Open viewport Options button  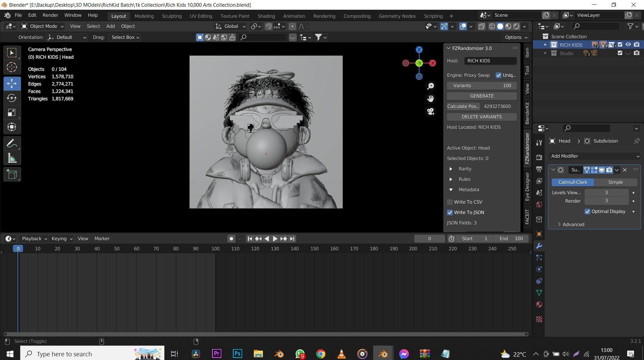[515, 37]
